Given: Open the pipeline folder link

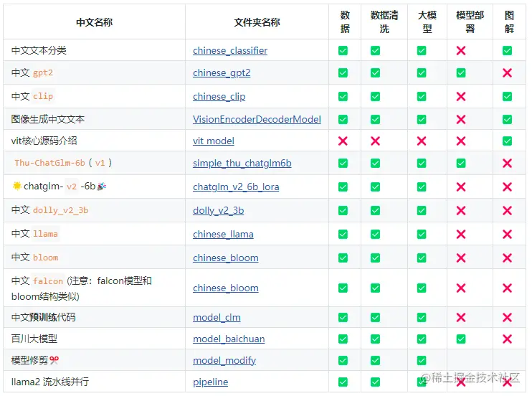Looking at the screenshot, I should click(210, 382).
